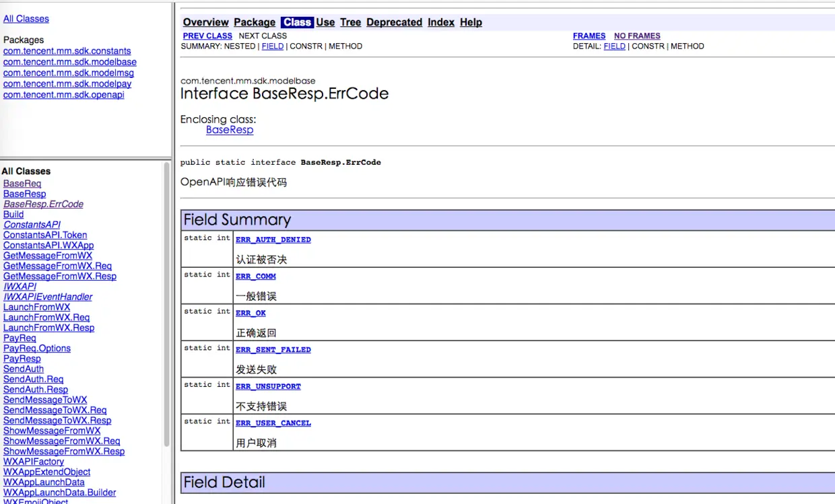This screenshot has width=835, height=504.
Task: Open the GetMessageFromWX.Req class
Action: point(57,266)
